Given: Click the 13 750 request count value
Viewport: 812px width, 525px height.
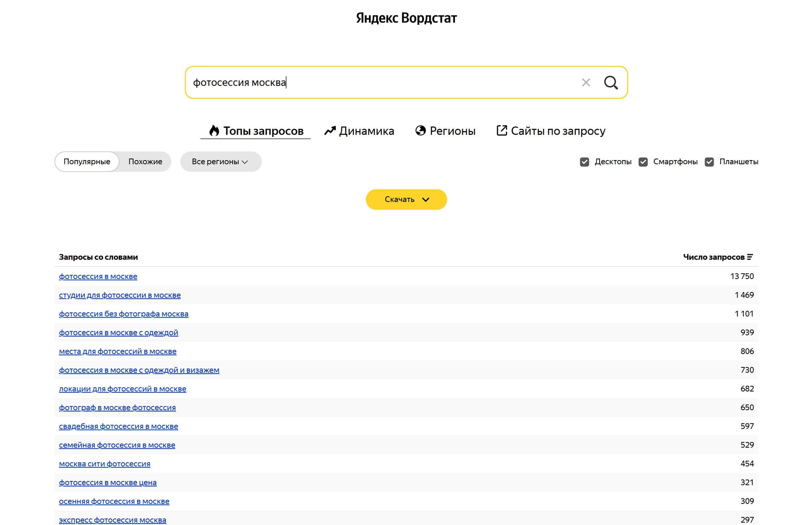Looking at the screenshot, I should point(742,276).
